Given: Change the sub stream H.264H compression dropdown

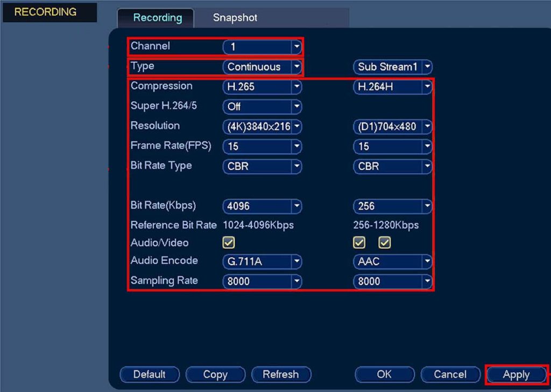Looking at the screenshot, I should point(393,87).
